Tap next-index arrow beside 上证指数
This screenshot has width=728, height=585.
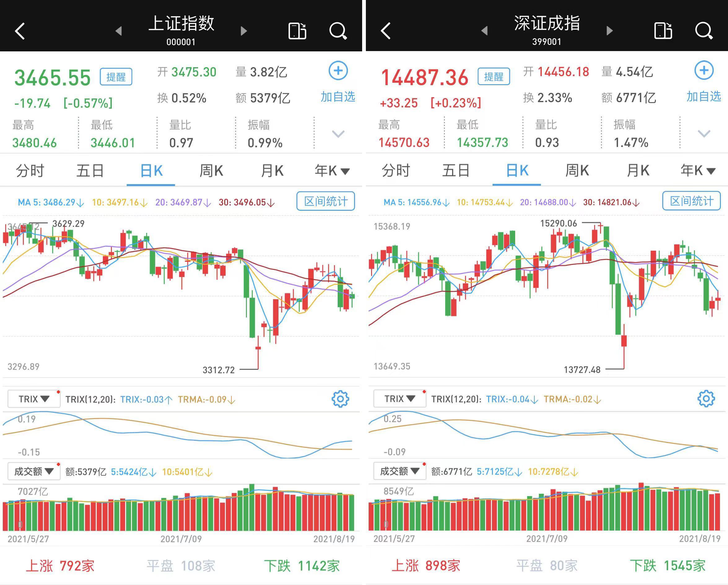point(244,31)
